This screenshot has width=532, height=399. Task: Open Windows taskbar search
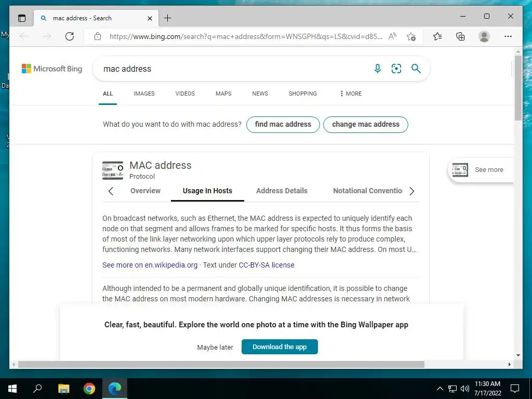click(37, 389)
